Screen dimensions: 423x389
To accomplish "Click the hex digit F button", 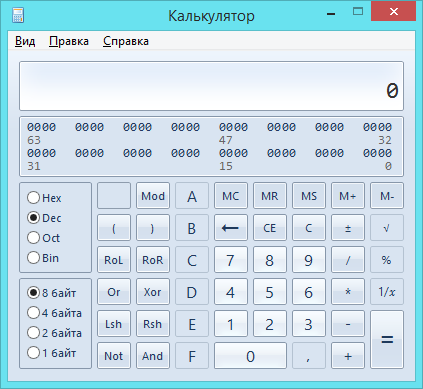I will tap(192, 356).
